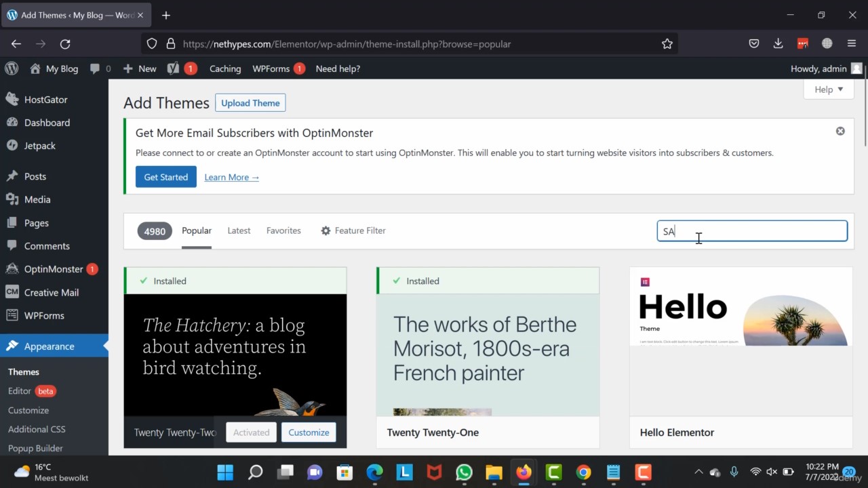This screenshot has width=868, height=488.
Task: Click the WPForms icon in sidebar
Action: 12,315
